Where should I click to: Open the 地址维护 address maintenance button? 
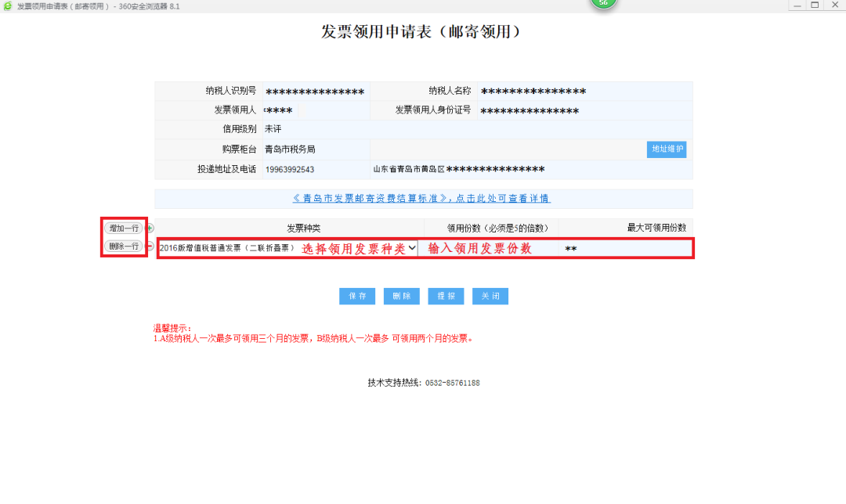coord(667,149)
